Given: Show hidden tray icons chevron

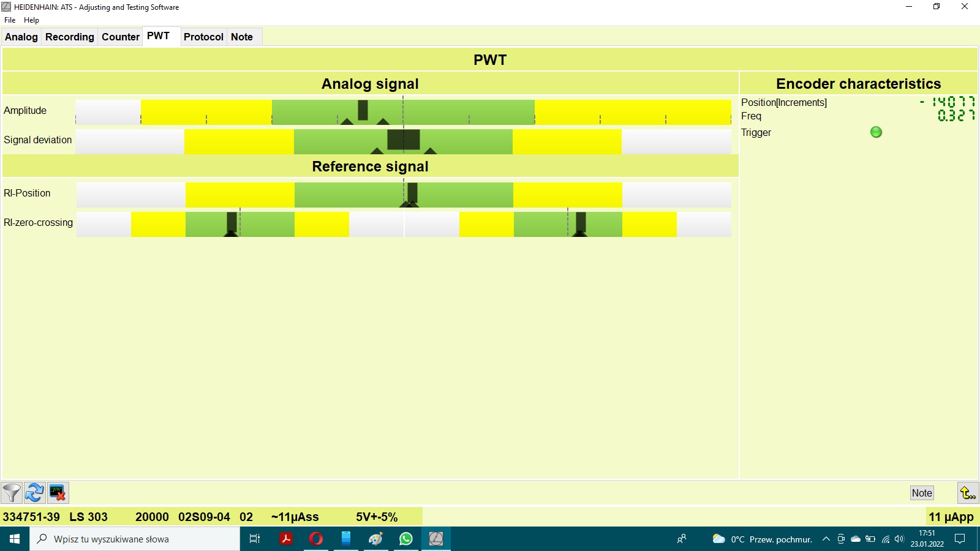Looking at the screenshot, I should coord(826,539).
